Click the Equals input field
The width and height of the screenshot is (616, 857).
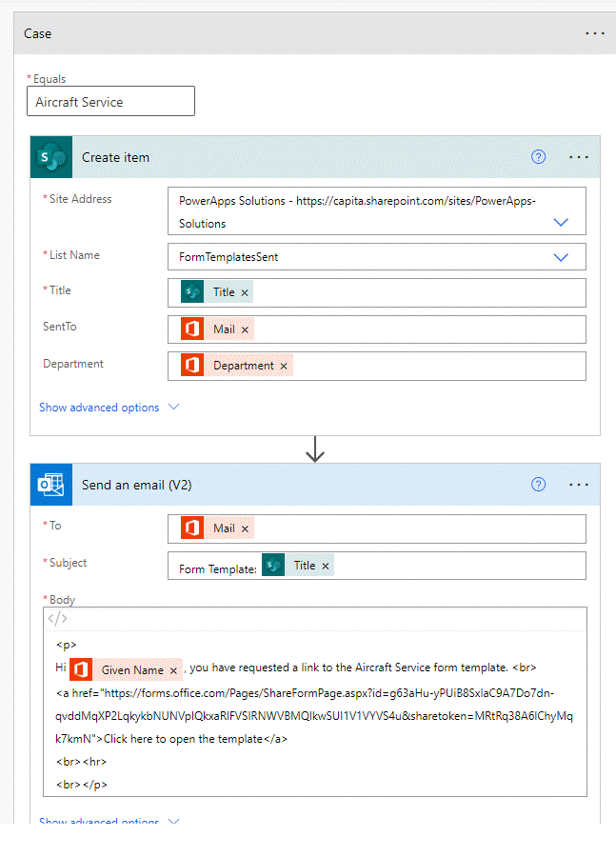pyautogui.click(x=110, y=102)
